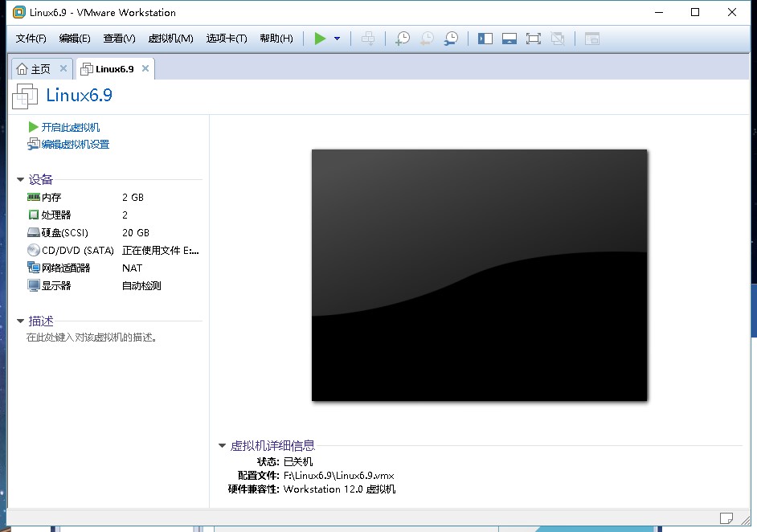
Task: Click the send Ctrl+Alt+Del toolbar icon
Action: [x=368, y=39]
